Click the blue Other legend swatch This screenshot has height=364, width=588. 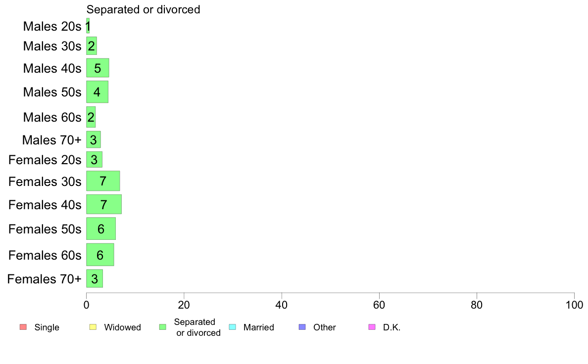pos(302,327)
